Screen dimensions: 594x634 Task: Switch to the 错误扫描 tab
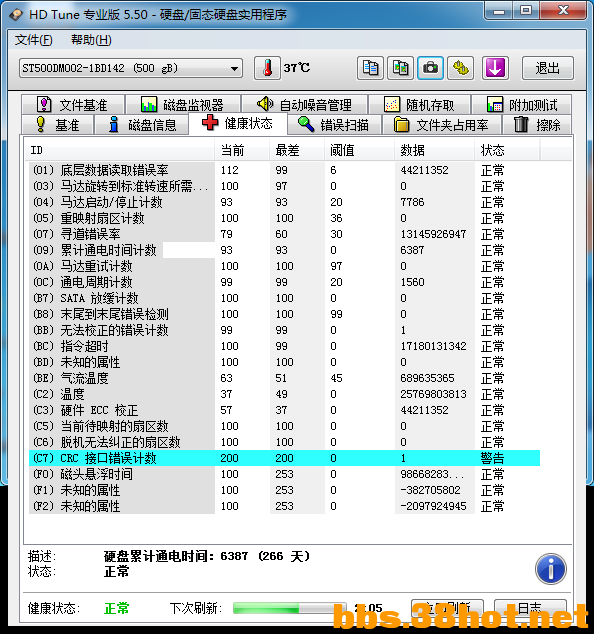pyautogui.click(x=334, y=125)
